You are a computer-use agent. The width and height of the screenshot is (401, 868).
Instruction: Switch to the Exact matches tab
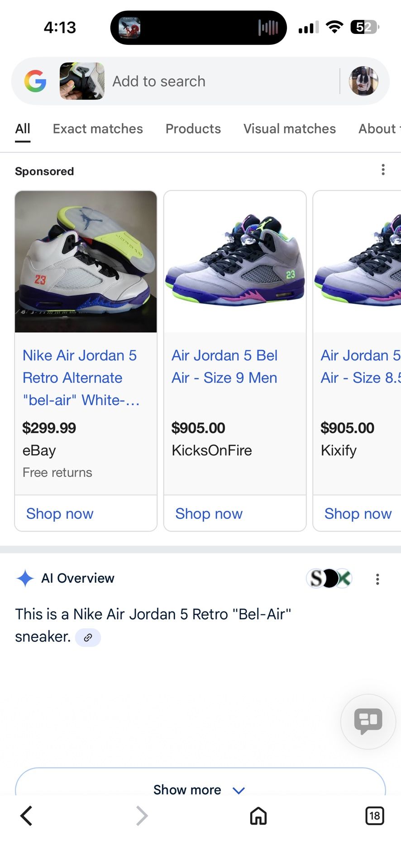(x=98, y=129)
